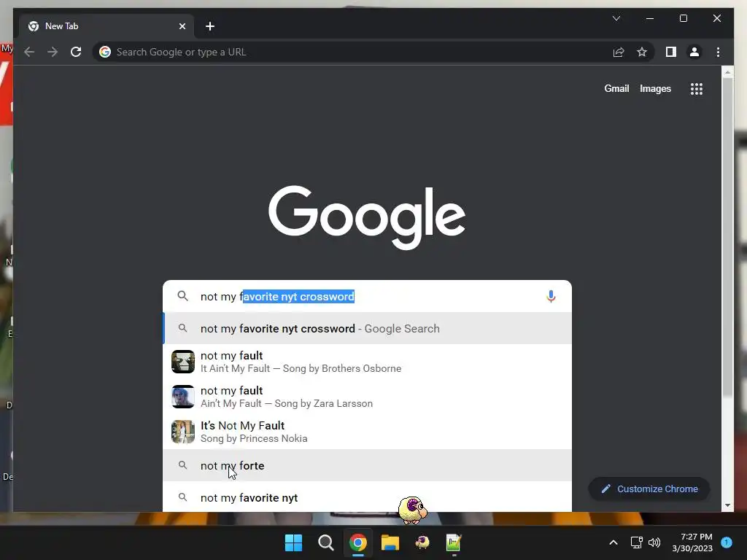Share this page icon in address bar
747x560 pixels.
(x=619, y=52)
